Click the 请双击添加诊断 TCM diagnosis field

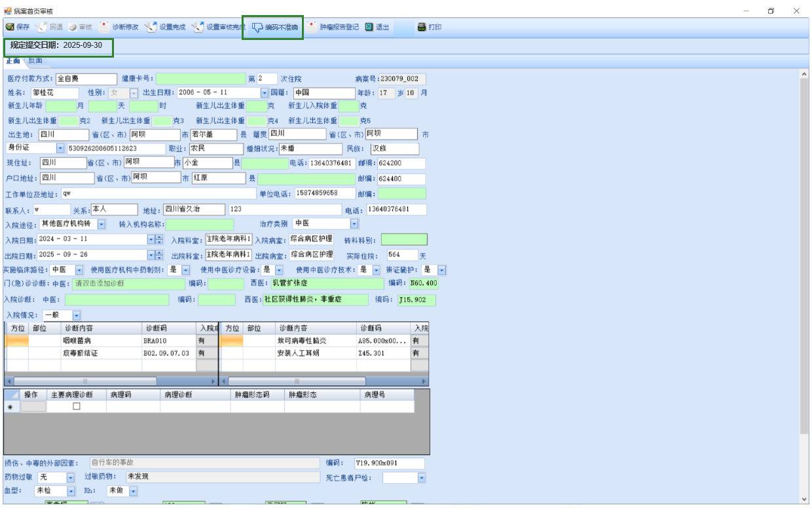(128, 284)
